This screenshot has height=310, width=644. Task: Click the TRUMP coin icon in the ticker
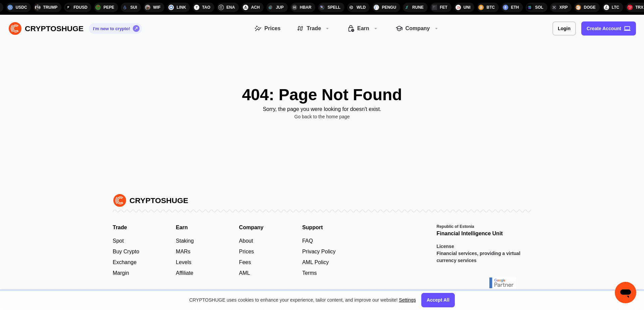(x=38, y=7)
